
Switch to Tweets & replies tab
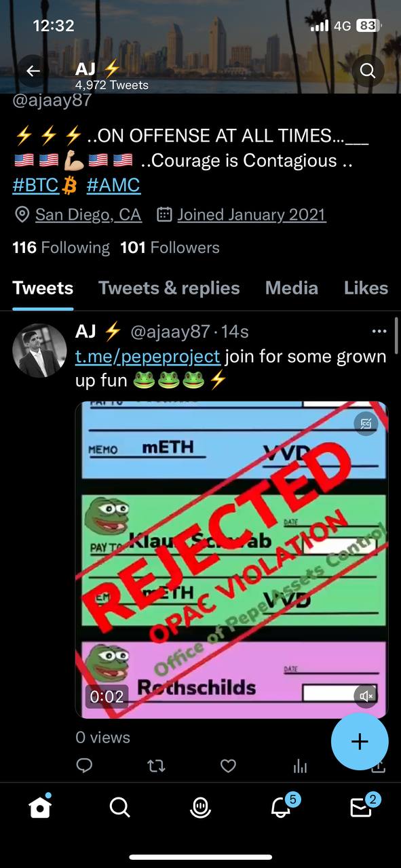(169, 288)
